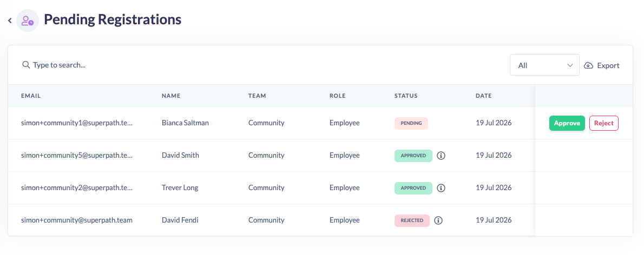Click the dropdown chevron in the All filter

570,65
